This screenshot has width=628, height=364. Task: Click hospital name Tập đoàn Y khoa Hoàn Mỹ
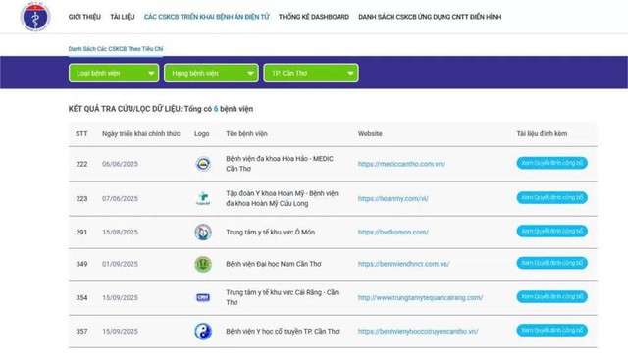282,198
